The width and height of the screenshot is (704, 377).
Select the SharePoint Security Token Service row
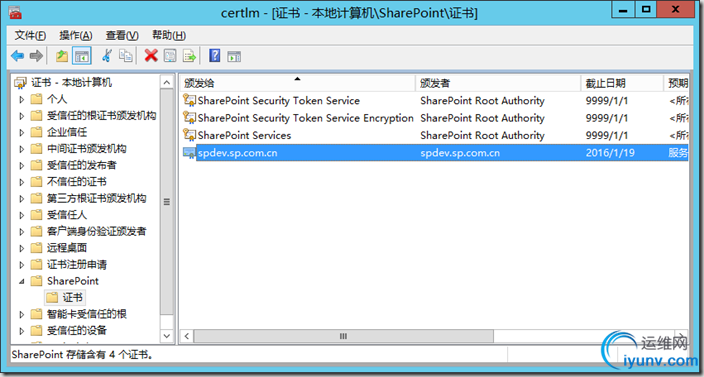434,101
